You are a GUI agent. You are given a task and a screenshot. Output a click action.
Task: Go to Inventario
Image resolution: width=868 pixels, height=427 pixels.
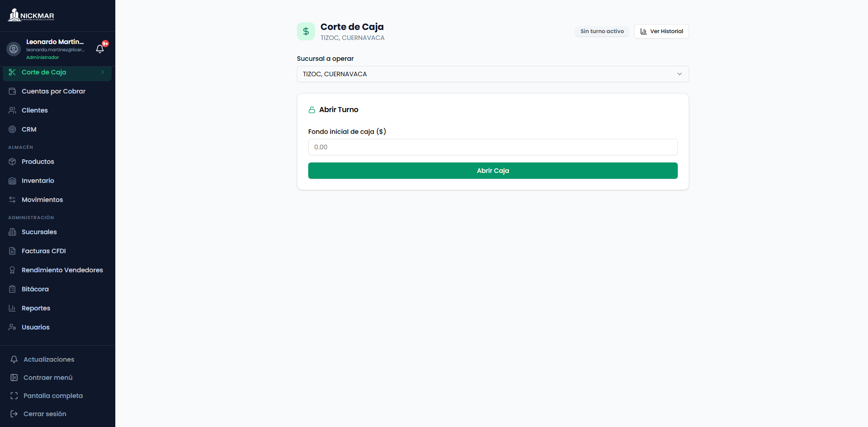[x=57, y=181]
